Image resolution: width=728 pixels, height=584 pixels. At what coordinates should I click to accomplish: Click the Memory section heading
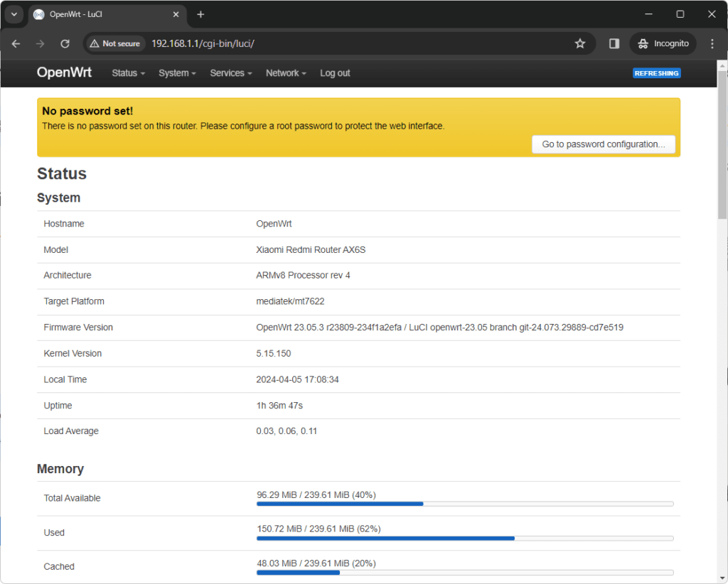click(60, 468)
